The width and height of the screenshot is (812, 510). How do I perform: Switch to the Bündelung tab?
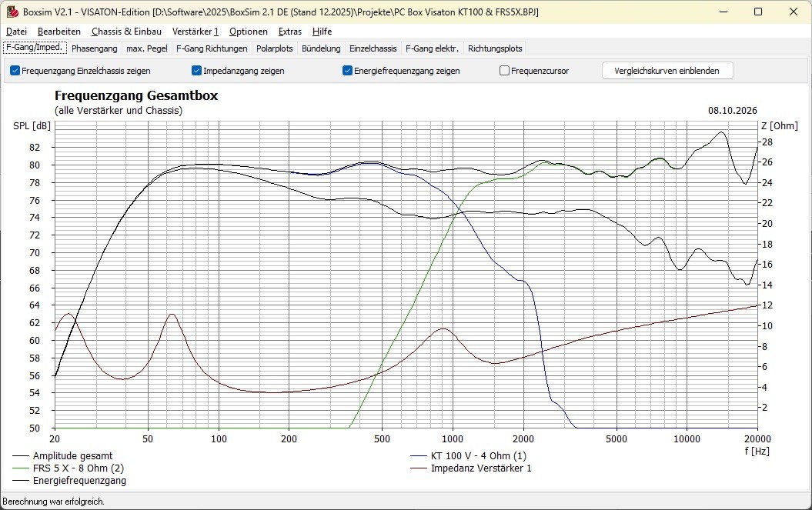[321, 48]
